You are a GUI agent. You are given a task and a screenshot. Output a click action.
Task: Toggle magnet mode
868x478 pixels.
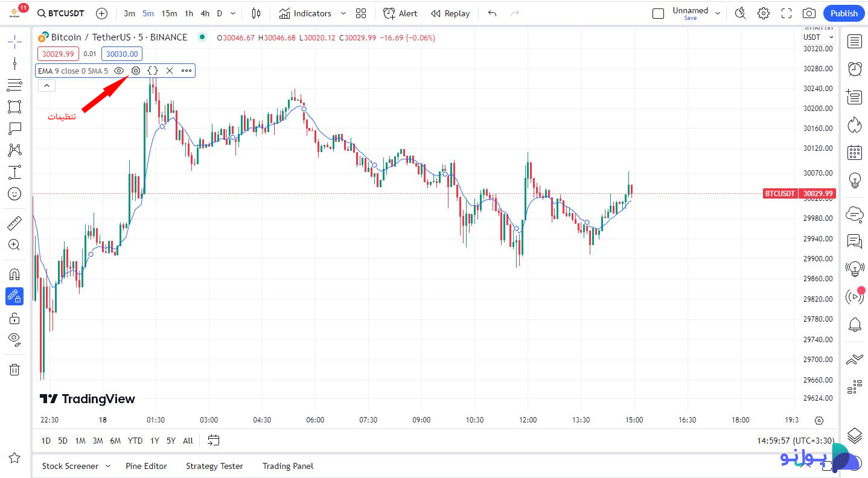[14, 275]
